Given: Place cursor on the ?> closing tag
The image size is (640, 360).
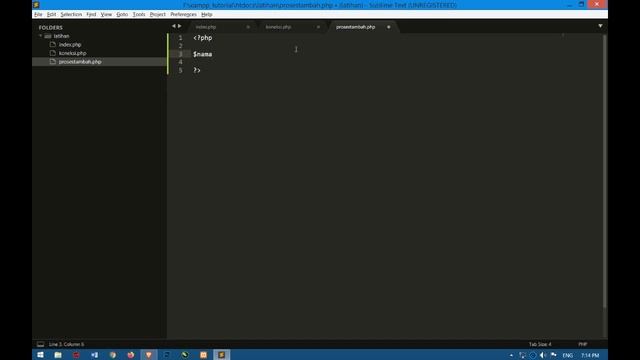Looking at the screenshot, I should click(x=197, y=70).
